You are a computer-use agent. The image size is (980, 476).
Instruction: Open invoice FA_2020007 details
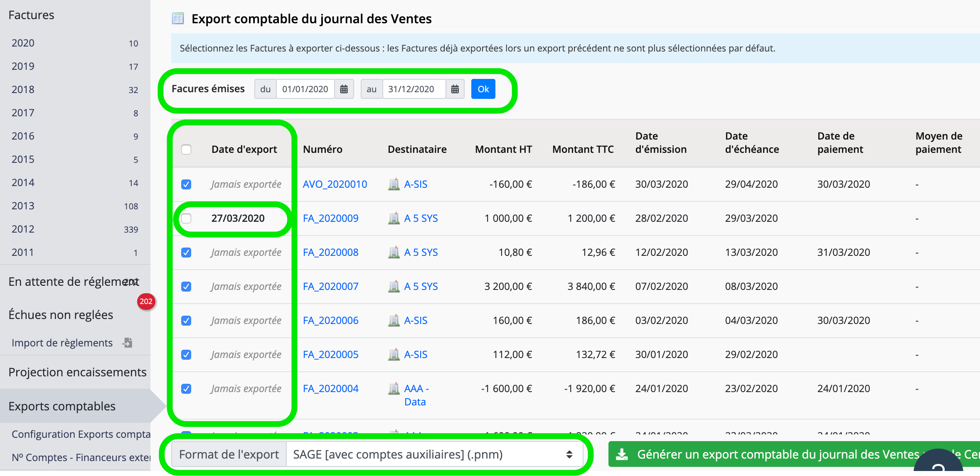click(330, 286)
